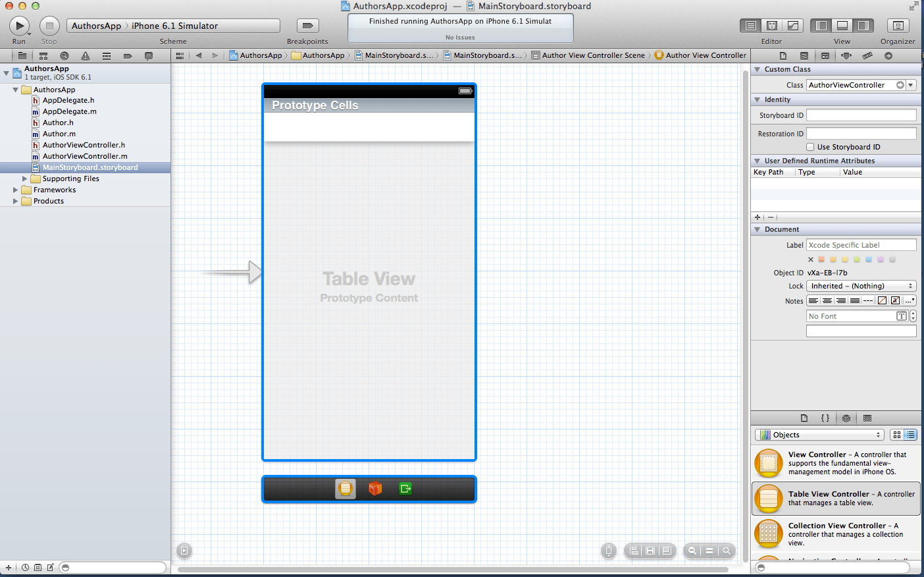Show the File inspector
924x577 pixels.
tap(783, 56)
